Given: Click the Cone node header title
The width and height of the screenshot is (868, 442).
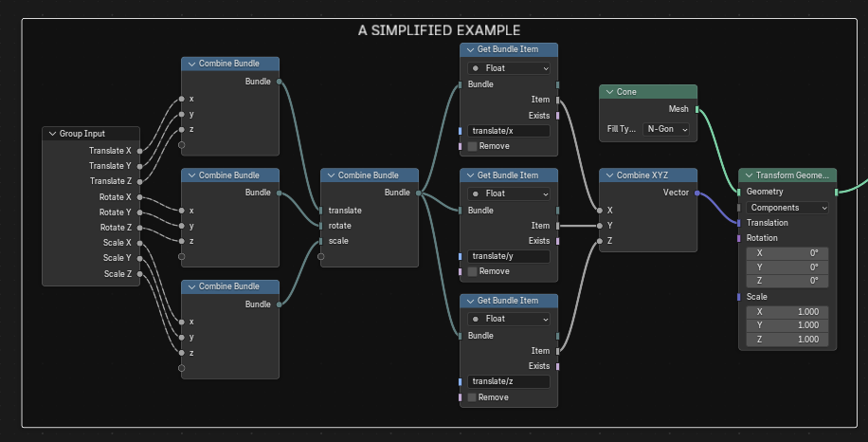Looking at the screenshot, I should pos(626,92).
